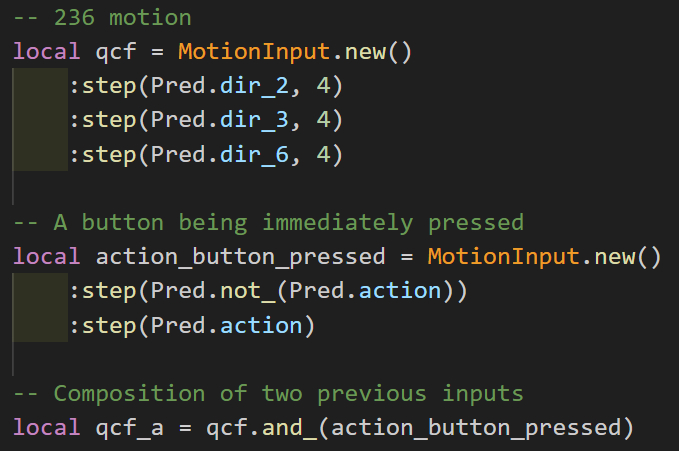Click the 'local' keyword before qcf_a

pyautogui.click(x=46, y=428)
